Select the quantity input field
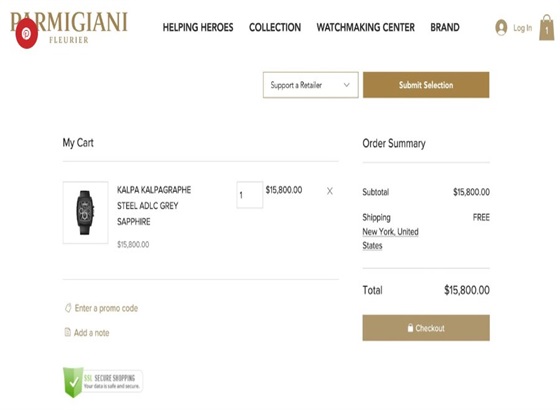 coord(250,195)
